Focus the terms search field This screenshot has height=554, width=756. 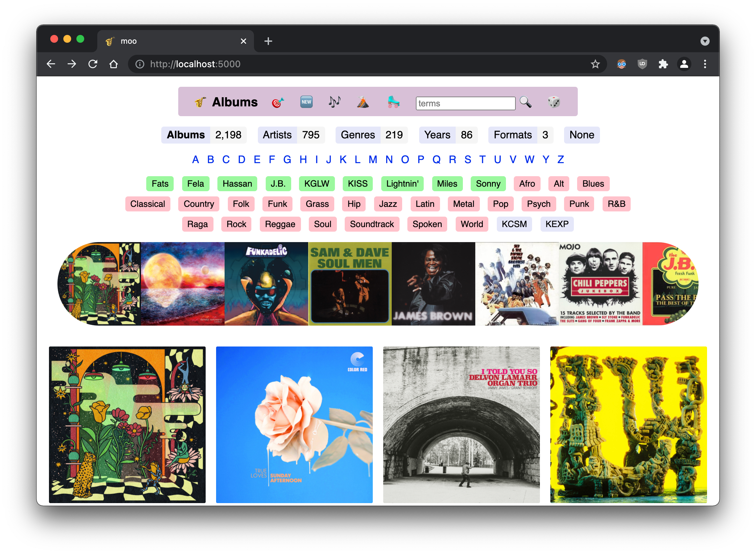[465, 103]
